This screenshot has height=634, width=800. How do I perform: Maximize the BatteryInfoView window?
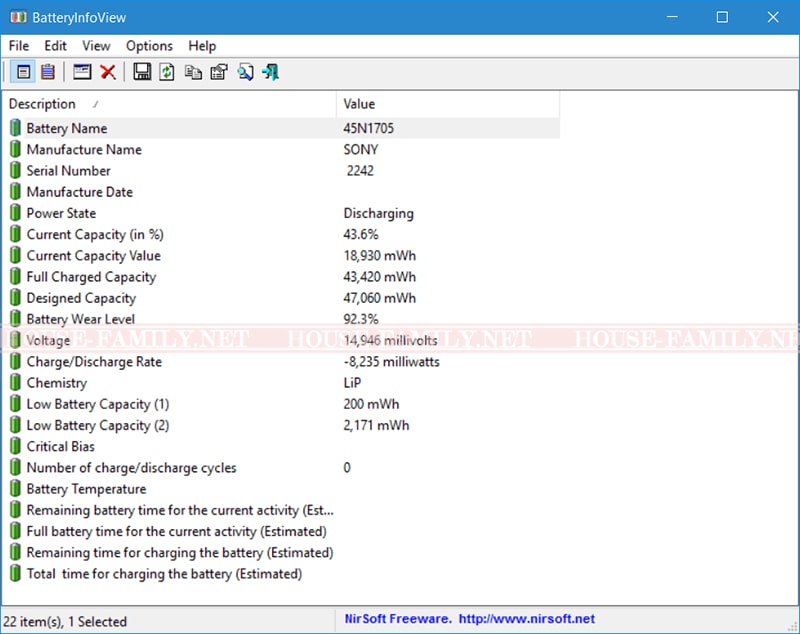click(x=722, y=17)
